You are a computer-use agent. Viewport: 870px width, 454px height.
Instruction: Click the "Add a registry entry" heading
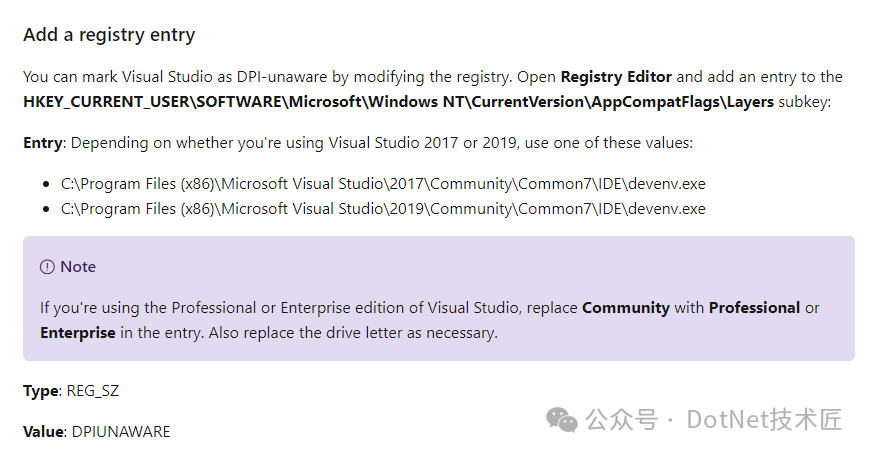coord(109,35)
